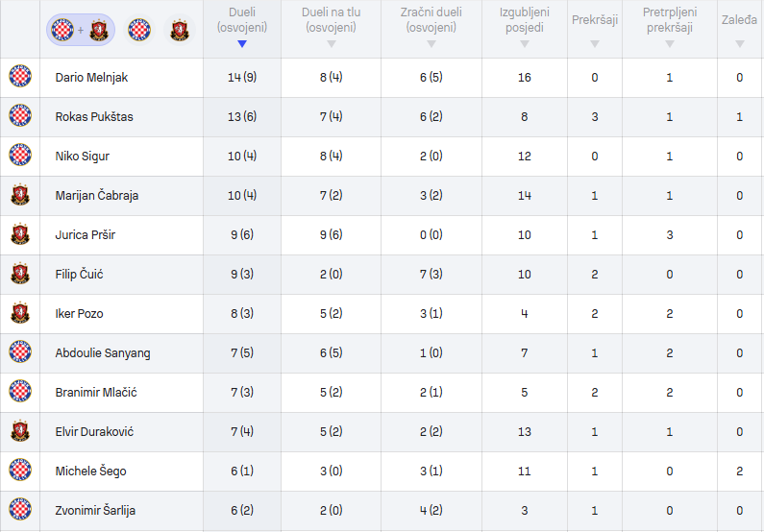Image resolution: width=764 pixels, height=532 pixels.
Task: Sort by Dueli na tlu arrow
Action: 332,44
